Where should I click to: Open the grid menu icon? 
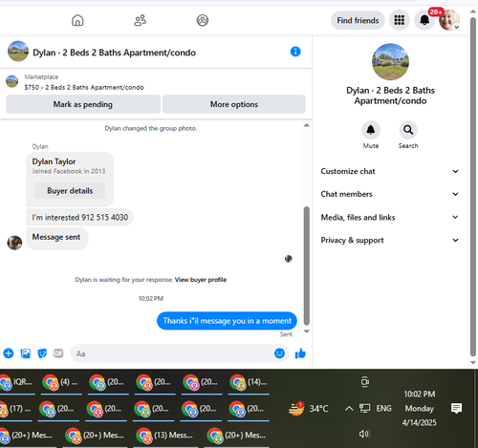pyautogui.click(x=399, y=20)
